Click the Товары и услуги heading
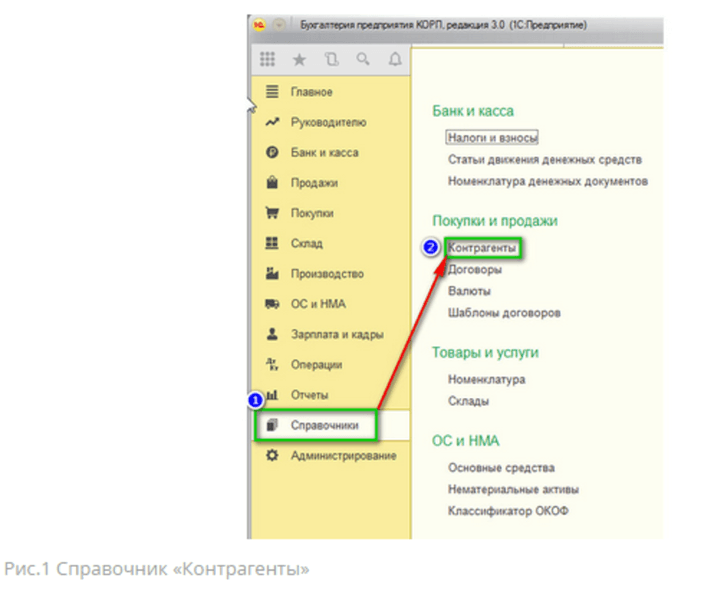 point(485,352)
